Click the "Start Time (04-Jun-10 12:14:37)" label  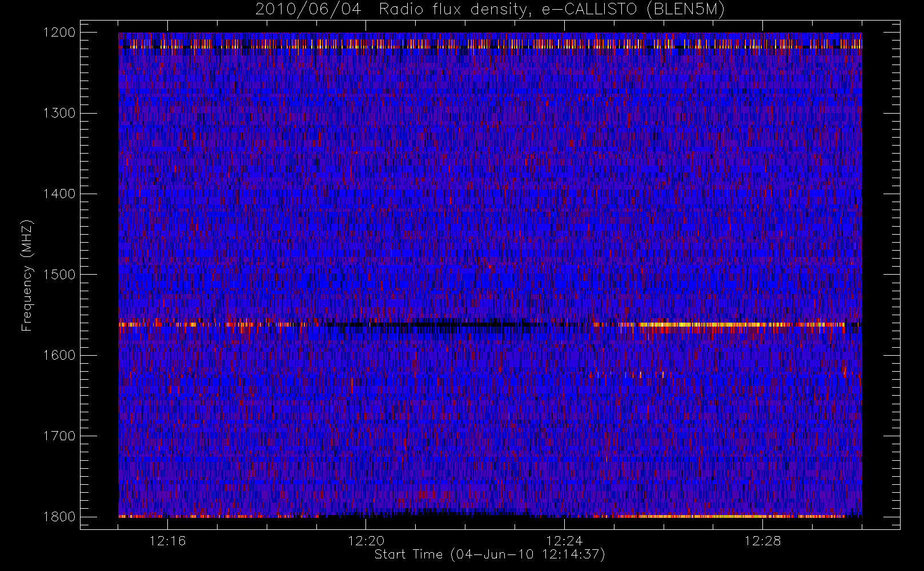tap(489, 554)
